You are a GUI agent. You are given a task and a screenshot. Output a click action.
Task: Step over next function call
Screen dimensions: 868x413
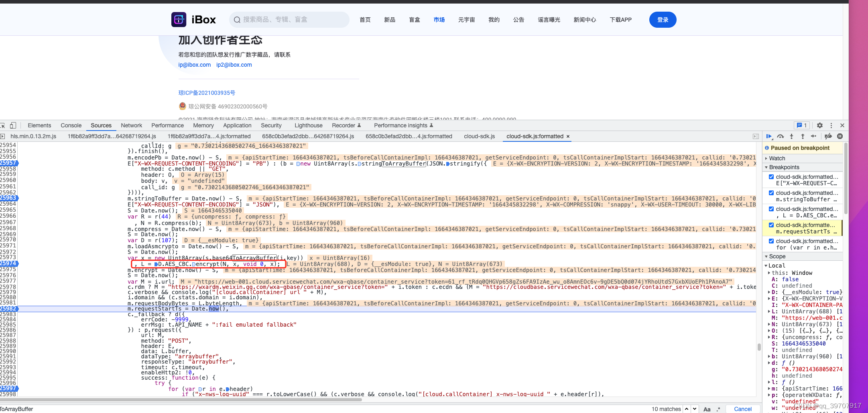tap(781, 136)
